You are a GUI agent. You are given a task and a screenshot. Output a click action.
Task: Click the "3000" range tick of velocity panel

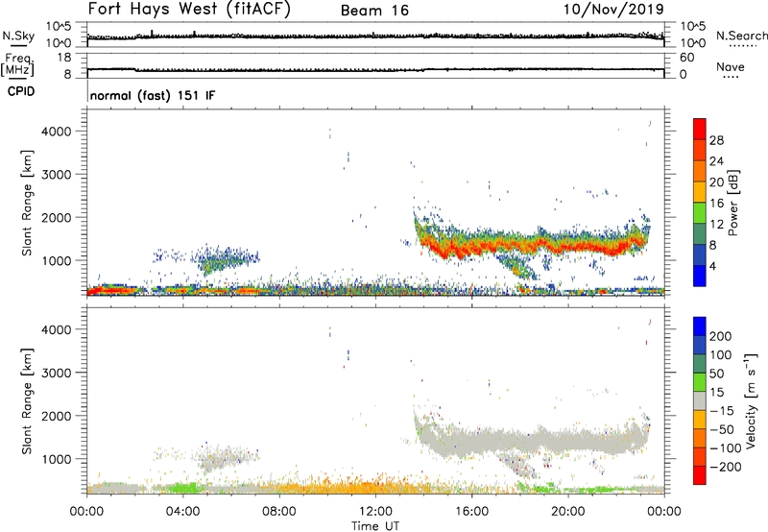(x=56, y=373)
